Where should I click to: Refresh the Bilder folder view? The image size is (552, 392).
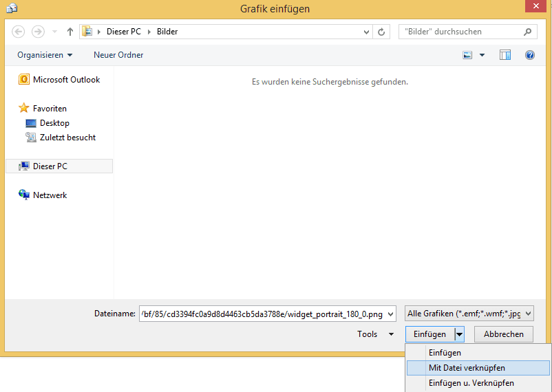click(x=383, y=32)
